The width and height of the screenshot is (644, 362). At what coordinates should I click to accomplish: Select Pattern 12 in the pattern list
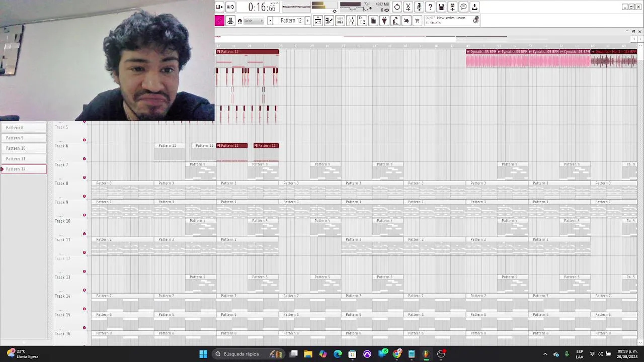24,169
